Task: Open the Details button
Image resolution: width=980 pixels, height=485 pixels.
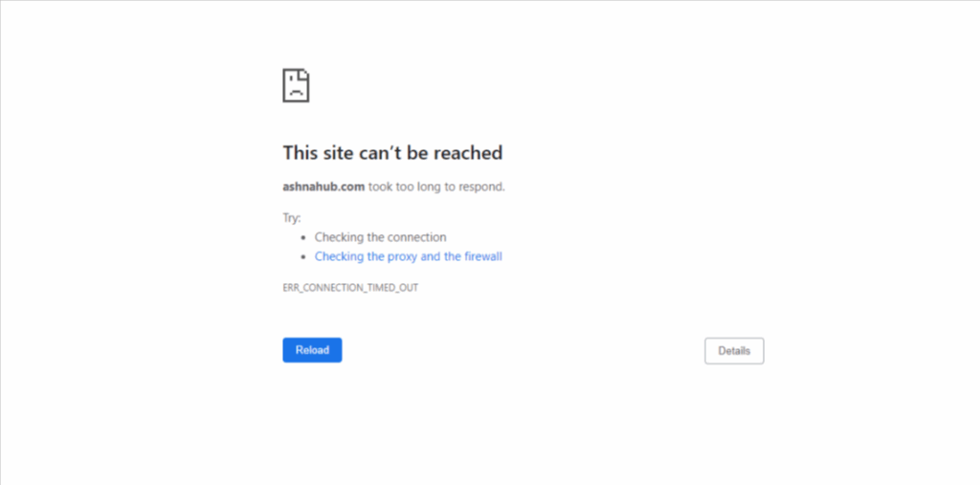Action: [734, 351]
